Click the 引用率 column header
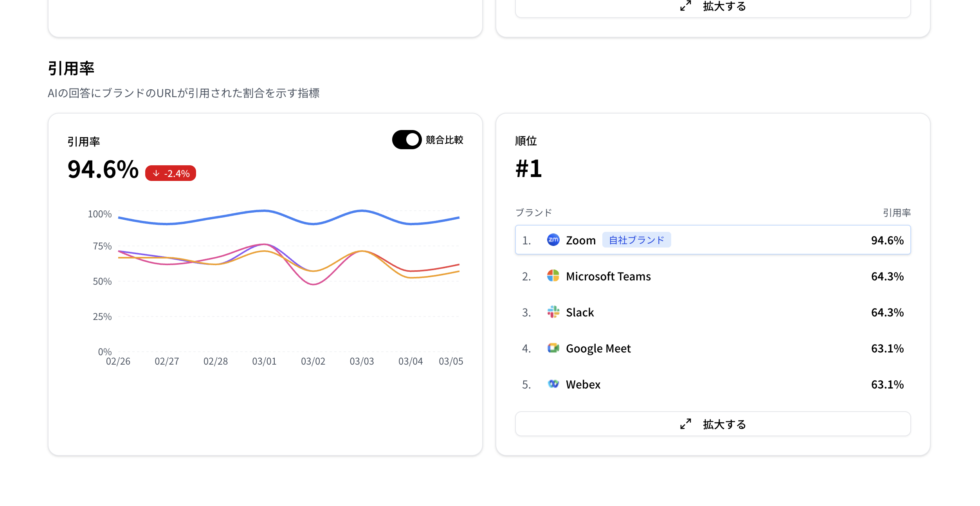980x506 pixels. 896,213
